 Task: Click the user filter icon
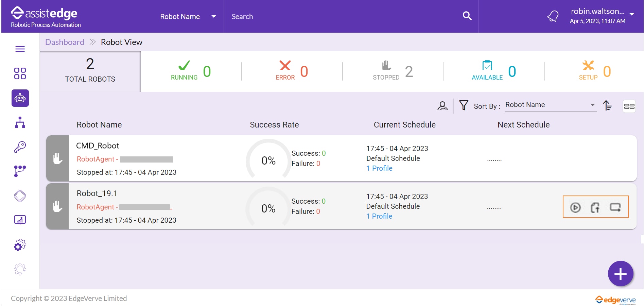[442, 106]
